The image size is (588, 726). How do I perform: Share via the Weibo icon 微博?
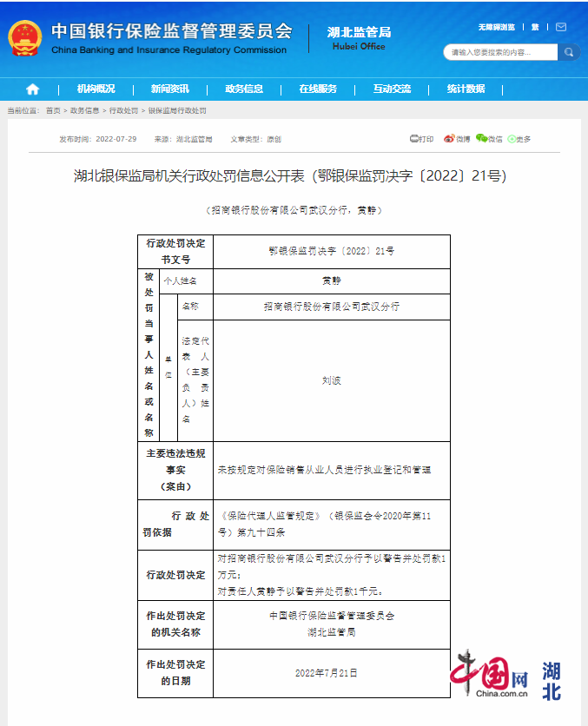tap(457, 139)
